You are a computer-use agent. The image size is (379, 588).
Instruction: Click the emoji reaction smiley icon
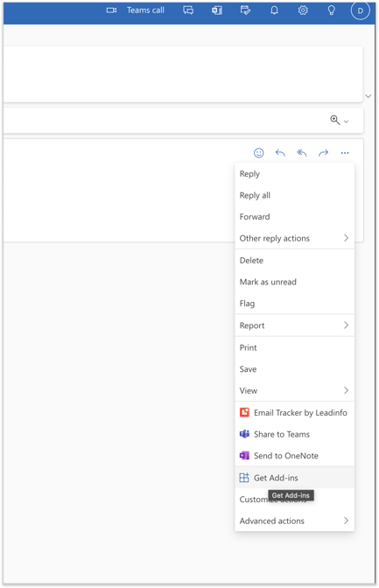point(258,152)
